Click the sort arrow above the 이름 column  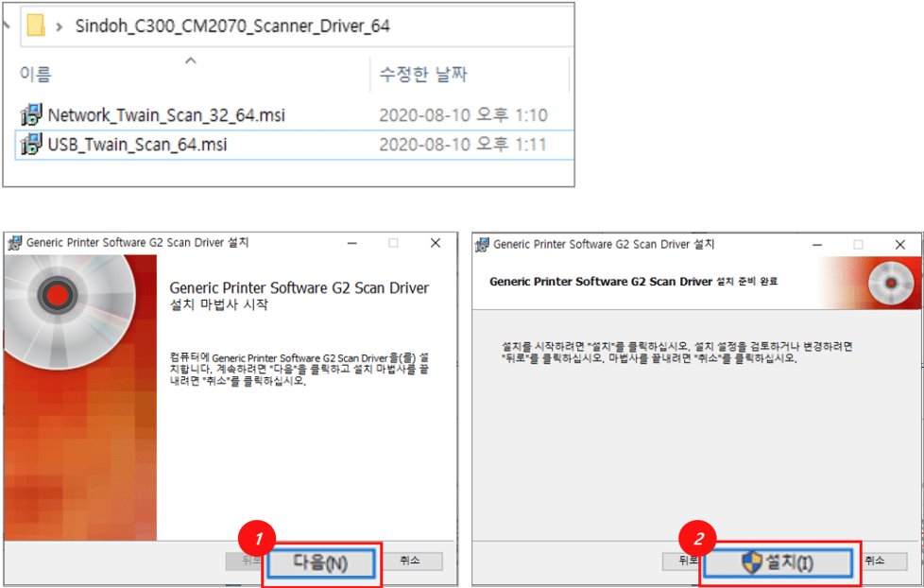pyautogui.click(x=190, y=59)
